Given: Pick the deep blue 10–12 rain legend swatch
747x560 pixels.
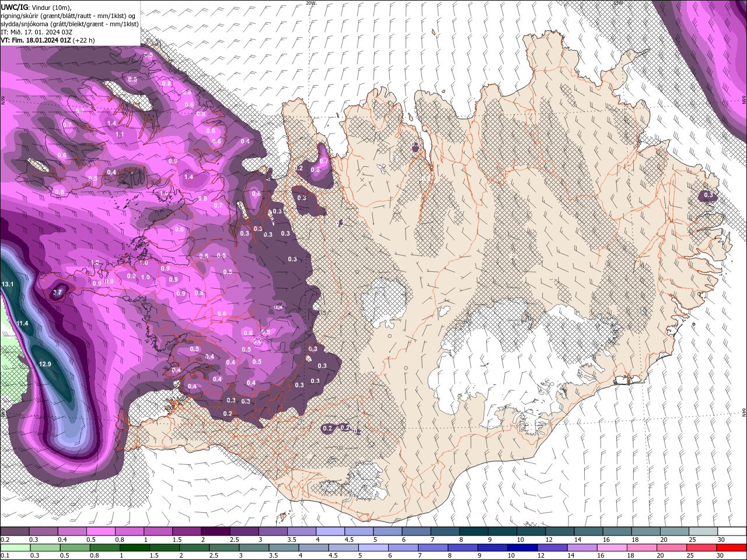Looking at the screenshot, I should pos(522,547).
